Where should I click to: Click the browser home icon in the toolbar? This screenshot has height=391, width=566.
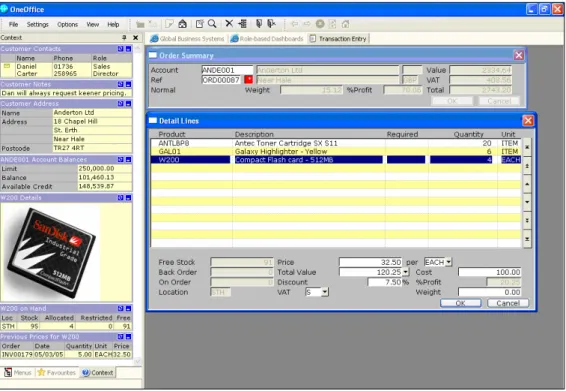pos(345,24)
